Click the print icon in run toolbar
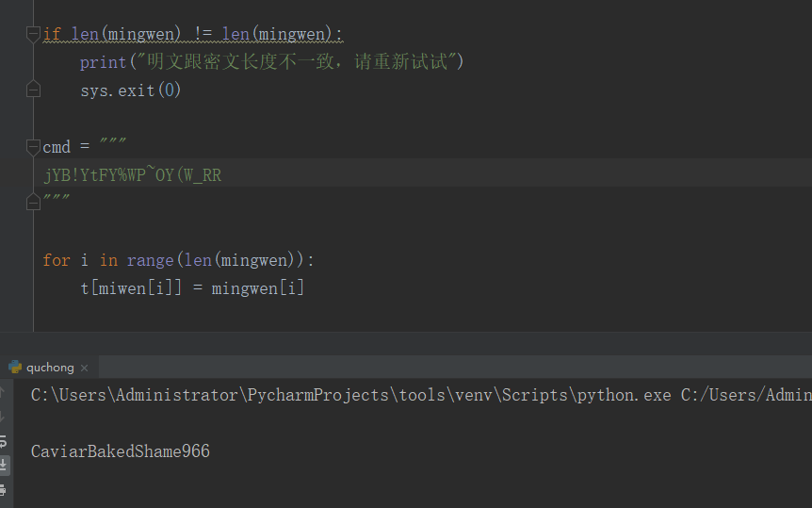 point(3,489)
